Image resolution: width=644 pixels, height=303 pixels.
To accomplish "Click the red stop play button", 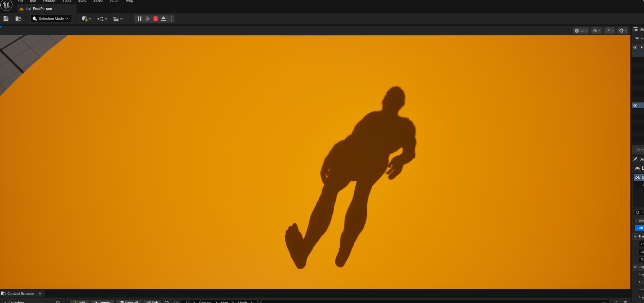I will pos(156,19).
